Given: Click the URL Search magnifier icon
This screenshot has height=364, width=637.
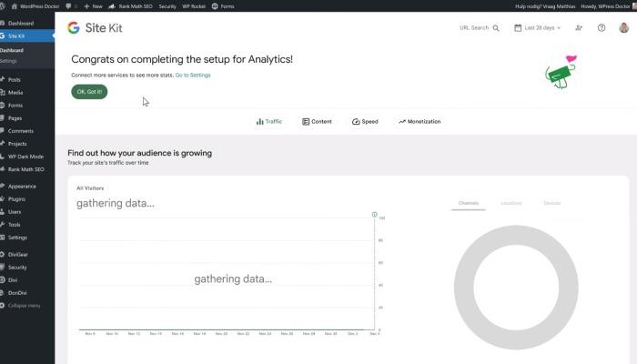Looking at the screenshot, I should pyautogui.click(x=496, y=28).
